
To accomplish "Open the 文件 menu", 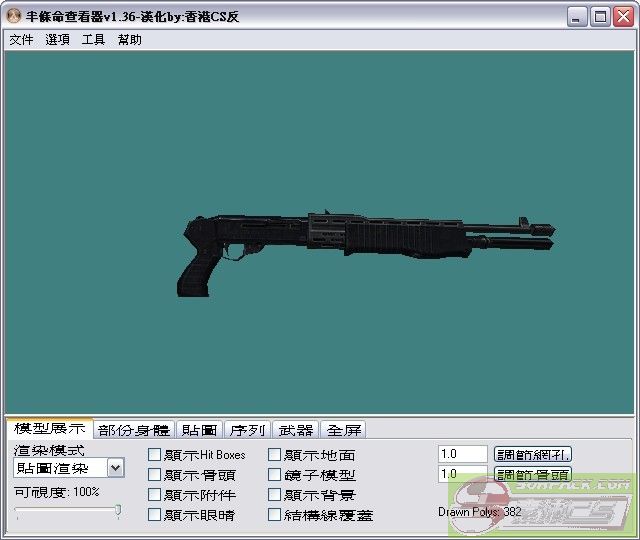I will click(x=21, y=40).
